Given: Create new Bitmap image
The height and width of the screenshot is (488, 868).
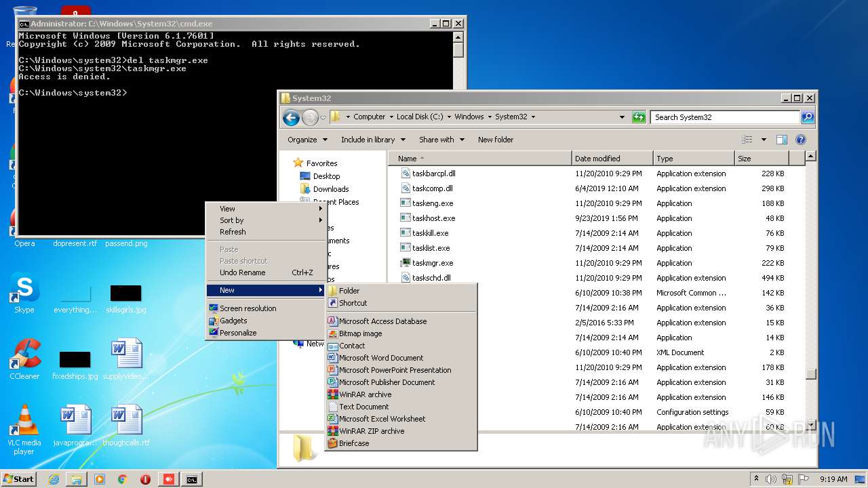Looking at the screenshot, I should click(401, 333).
